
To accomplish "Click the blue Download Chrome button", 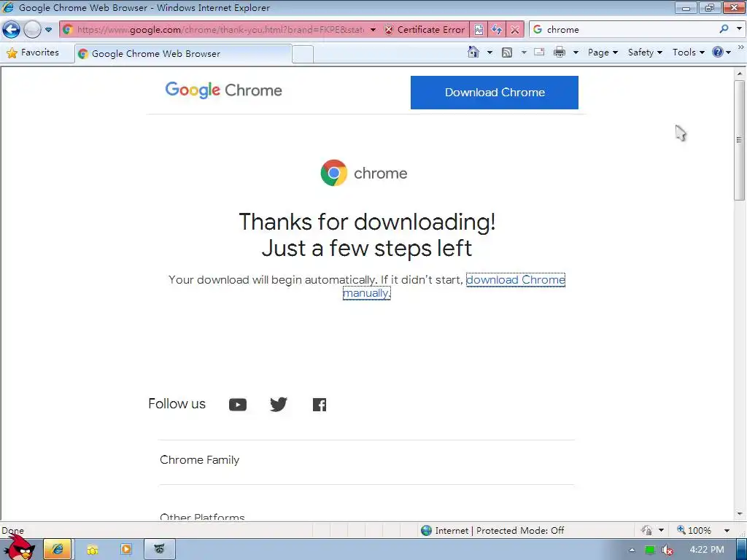I will point(495,93).
